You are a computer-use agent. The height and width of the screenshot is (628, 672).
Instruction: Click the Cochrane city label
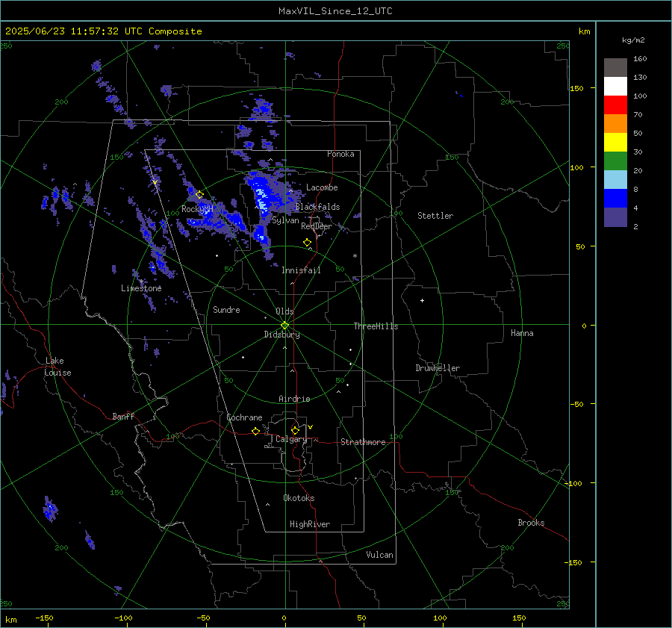pos(244,417)
